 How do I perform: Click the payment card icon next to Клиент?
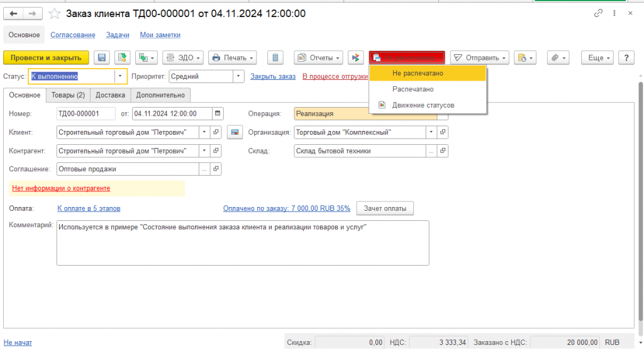click(x=235, y=132)
